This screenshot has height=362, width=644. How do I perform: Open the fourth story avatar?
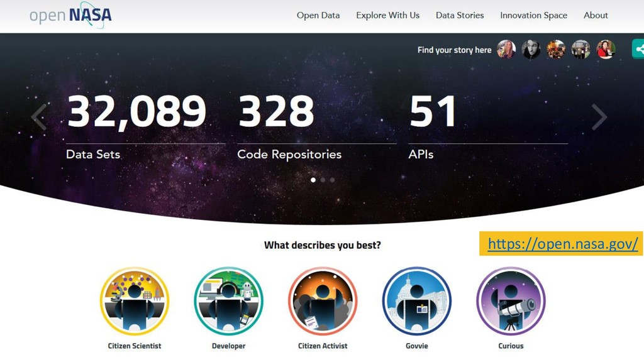(x=580, y=50)
